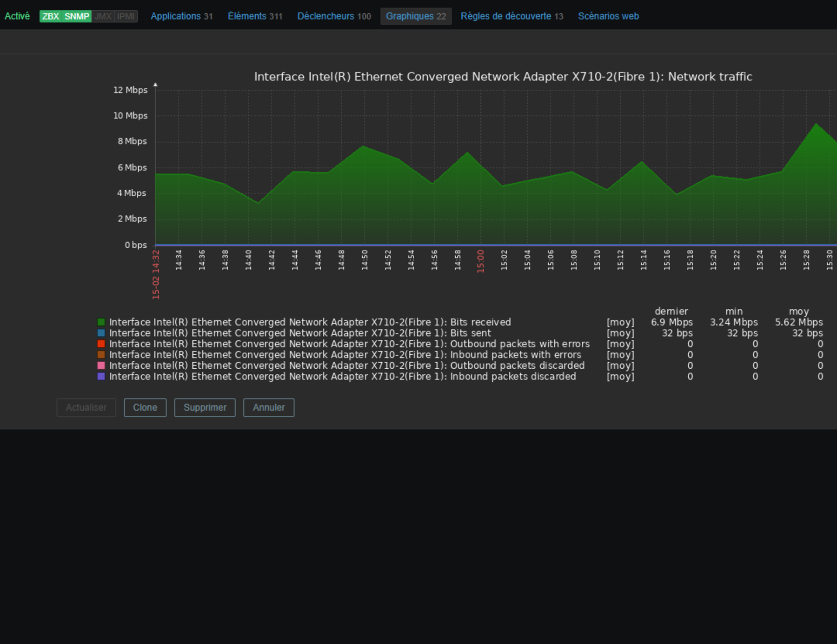Click pink Outbound packets discarded swatch
837x644 pixels.
point(101,365)
